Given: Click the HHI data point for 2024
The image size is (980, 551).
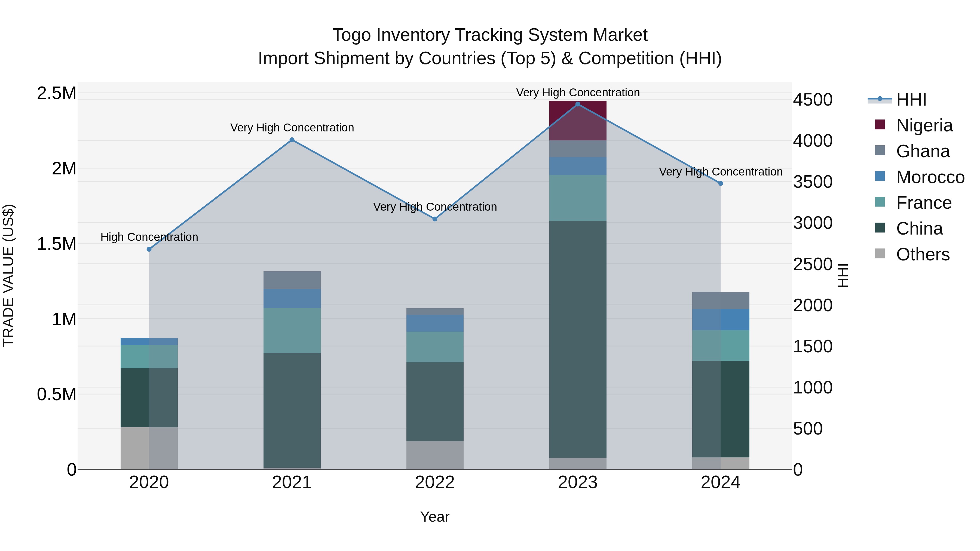Looking at the screenshot, I should (721, 184).
